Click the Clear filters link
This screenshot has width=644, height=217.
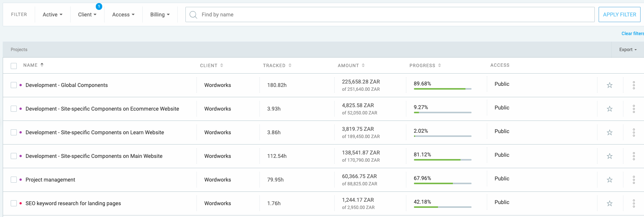click(x=632, y=34)
